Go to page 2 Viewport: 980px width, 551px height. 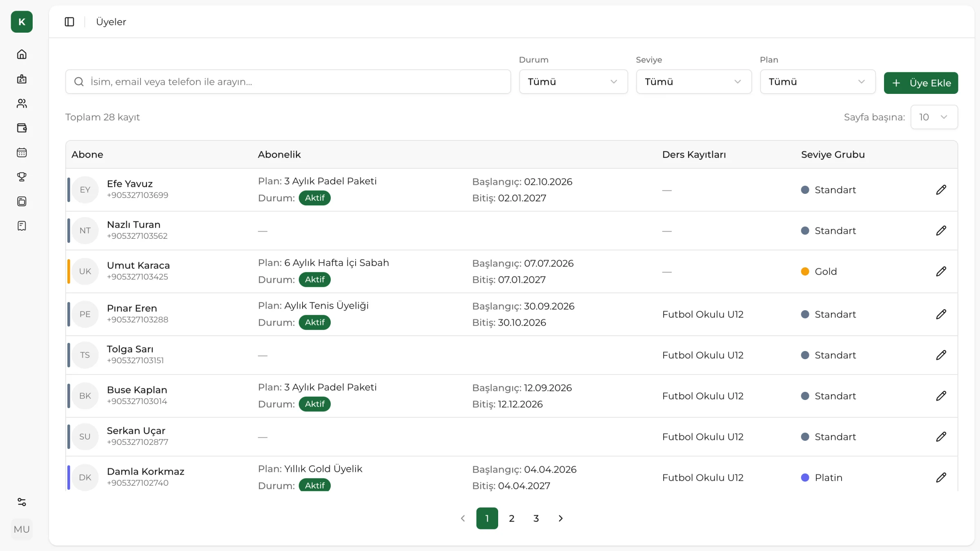coord(512,518)
